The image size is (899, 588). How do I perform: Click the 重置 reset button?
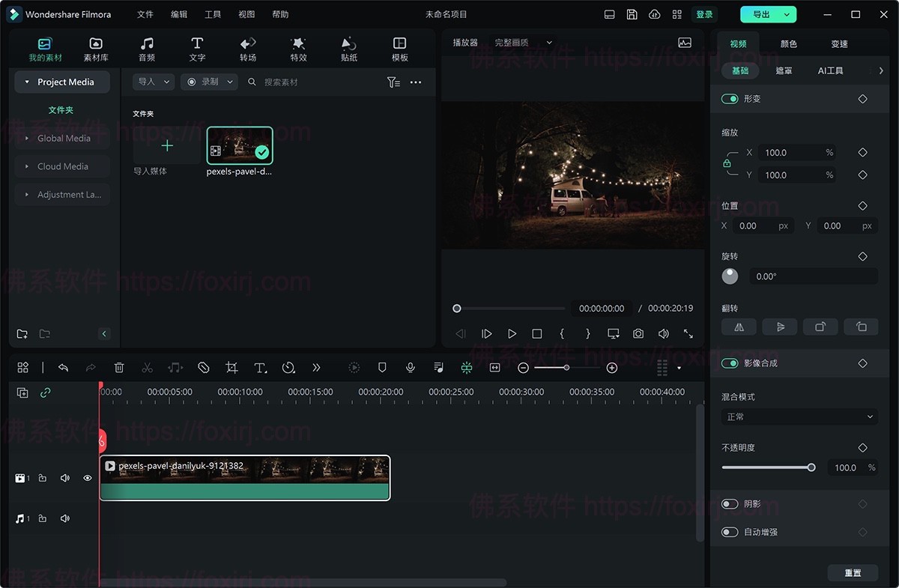coord(853,573)
